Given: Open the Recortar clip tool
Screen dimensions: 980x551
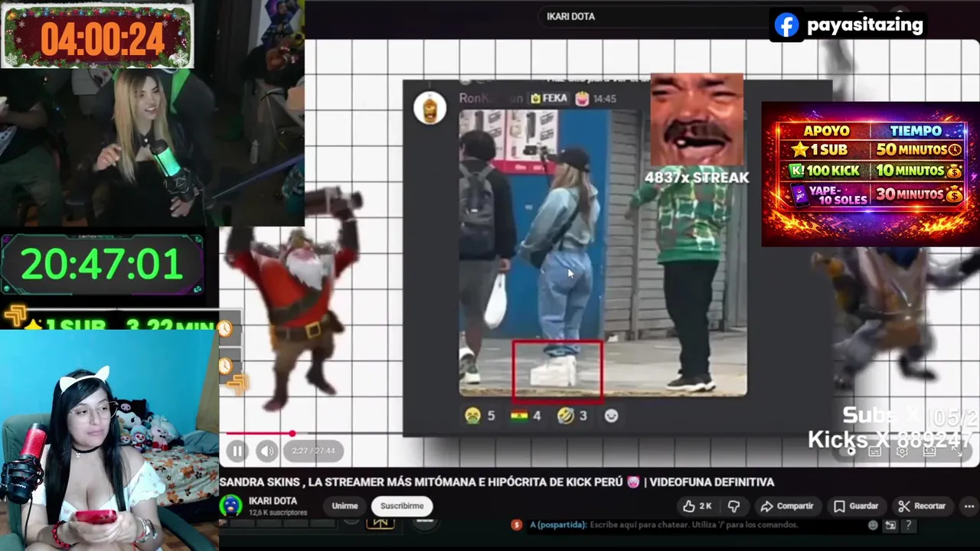Looking at the screenshot, I should [922, 506].
